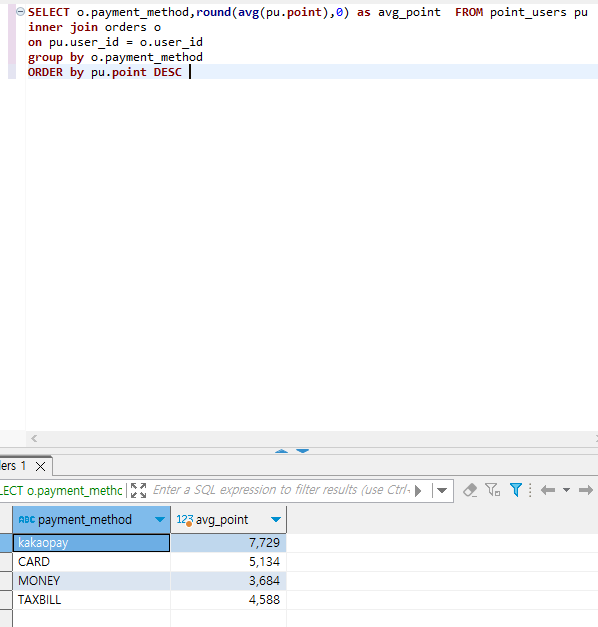Screen dimensions: 598x627
Task: Click the vertical dots toolbar handle
Action: 530,490
